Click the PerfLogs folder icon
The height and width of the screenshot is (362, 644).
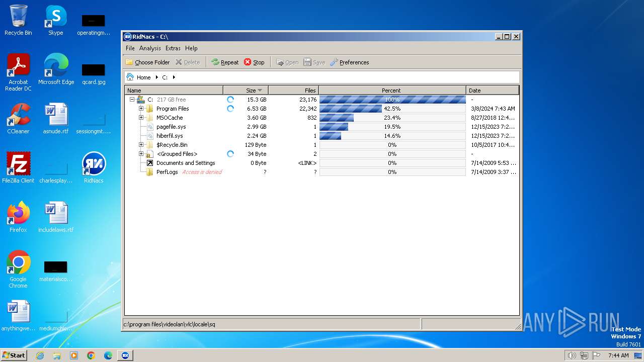149,172
